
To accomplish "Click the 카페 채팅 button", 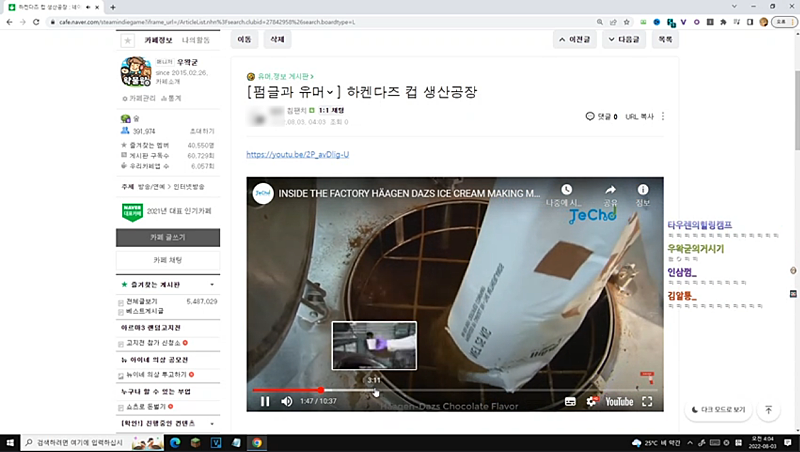I will (x=168, y=260).
